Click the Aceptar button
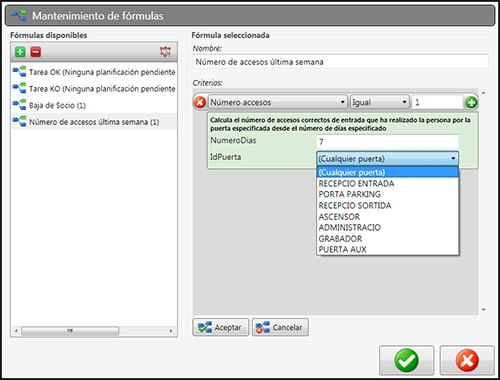The width and height of the screenshot is (500, 380). point(220,327)
